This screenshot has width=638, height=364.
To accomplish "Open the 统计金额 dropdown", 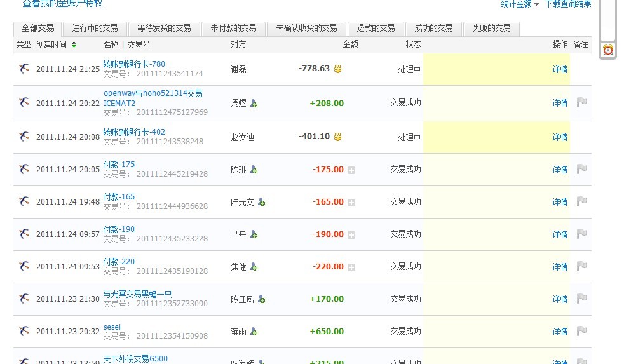I will click(519, 4).
